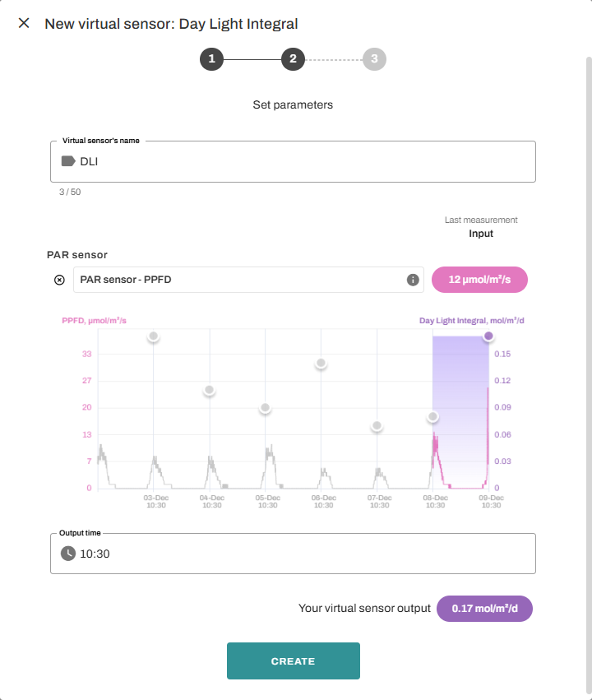Select the 04-Dec data point marker

209,390
